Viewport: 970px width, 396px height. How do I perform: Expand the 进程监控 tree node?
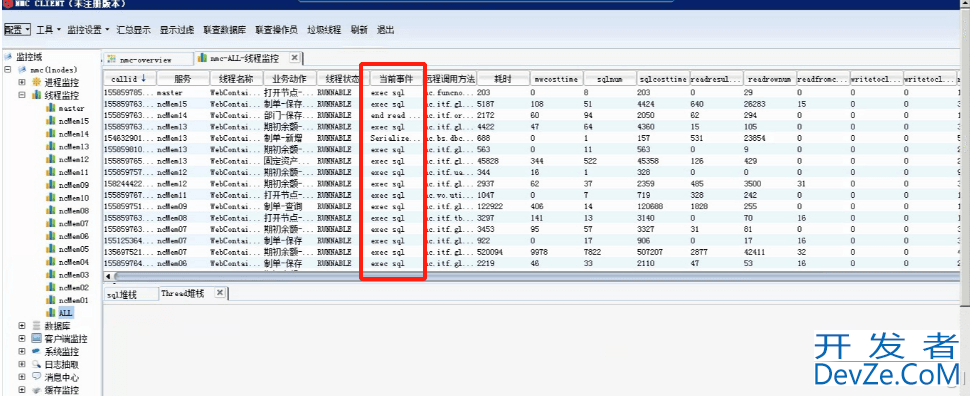[x=22, y=82]
